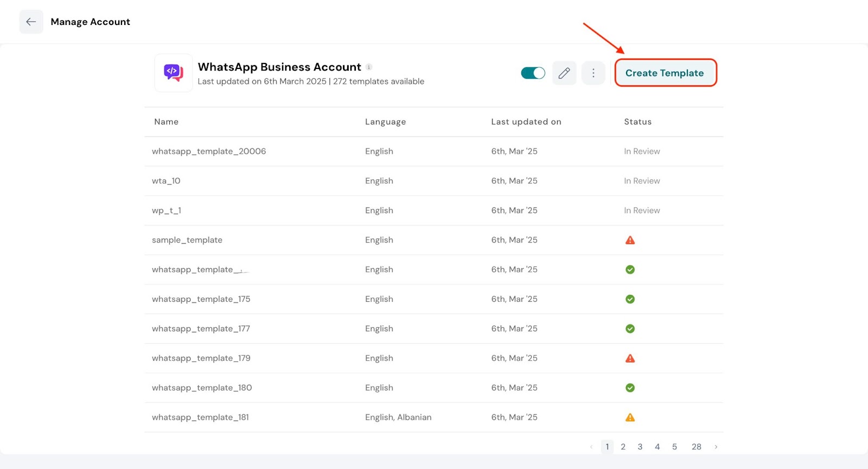Image resolution: width=868 pixels, height=469 pixels.
Task: Click the WhatsApp Business Account logo
Action: [x=174, y=73]
